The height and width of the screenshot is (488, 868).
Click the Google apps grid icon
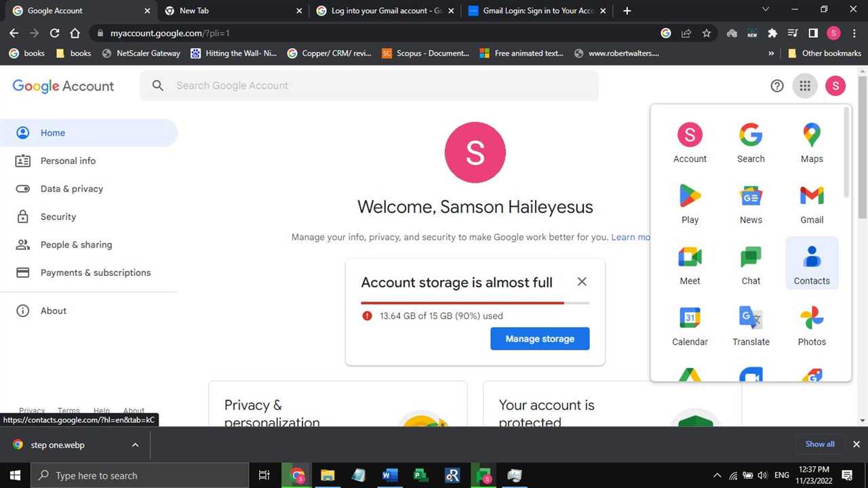(x=805, y=85)
